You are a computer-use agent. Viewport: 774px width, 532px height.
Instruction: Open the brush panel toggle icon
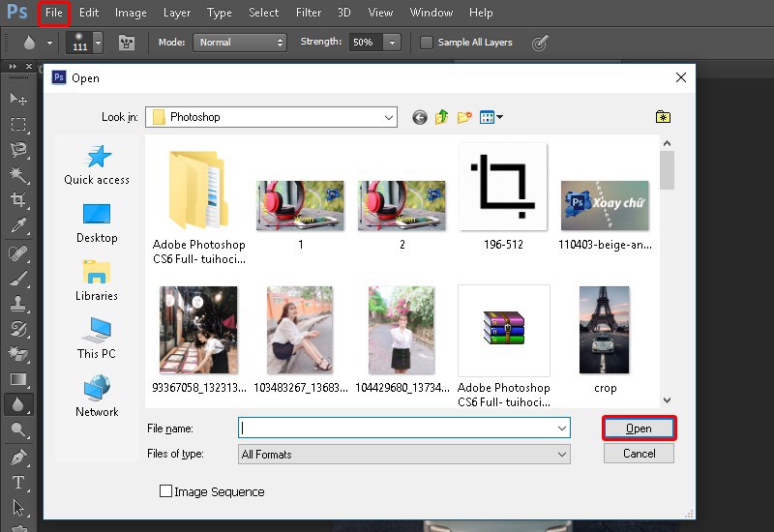[x=127, y=43]
